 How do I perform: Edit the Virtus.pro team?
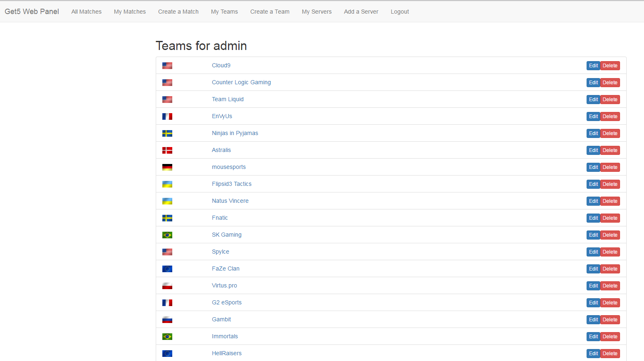pyautogui.click(x=593, y=286)
